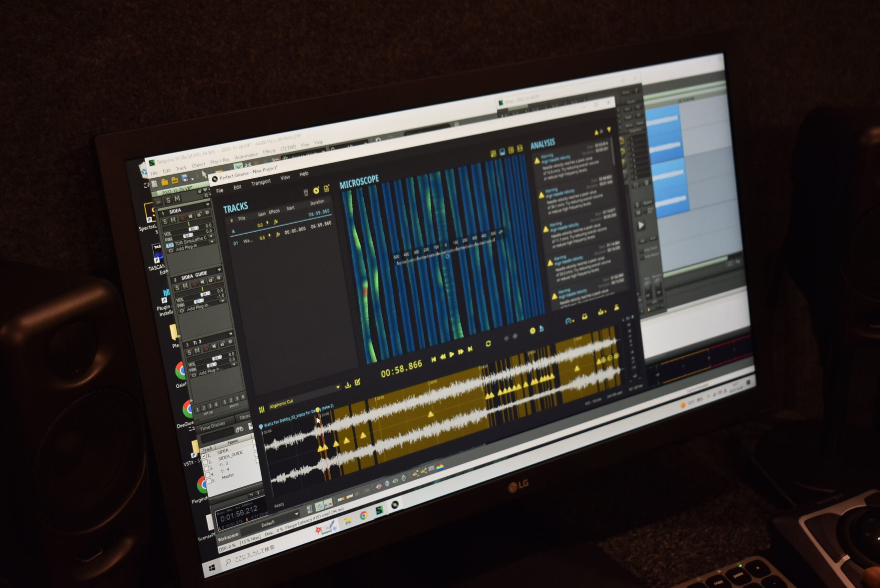
Task: Click the microscope horizontal scale handle
Action: (x=447, y=256)
